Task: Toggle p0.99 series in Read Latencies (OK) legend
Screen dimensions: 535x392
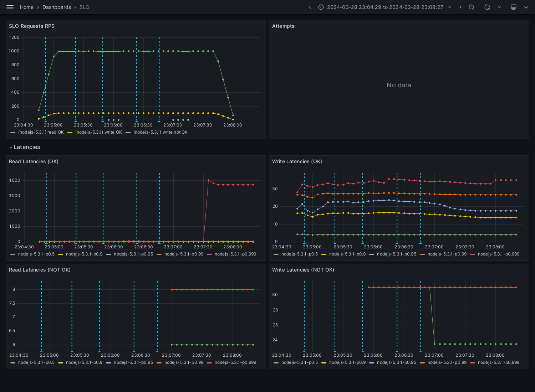Action: pos(184,254)
